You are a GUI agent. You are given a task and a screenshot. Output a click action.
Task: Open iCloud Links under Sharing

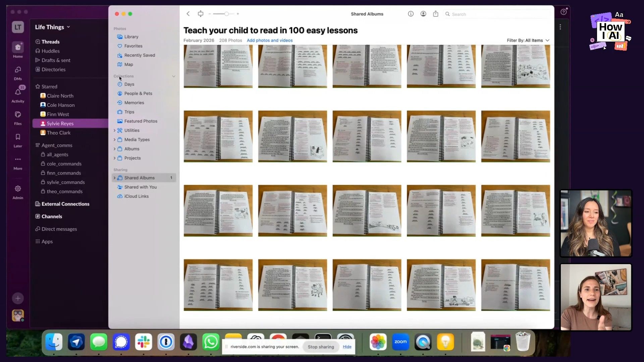point(136,196)
